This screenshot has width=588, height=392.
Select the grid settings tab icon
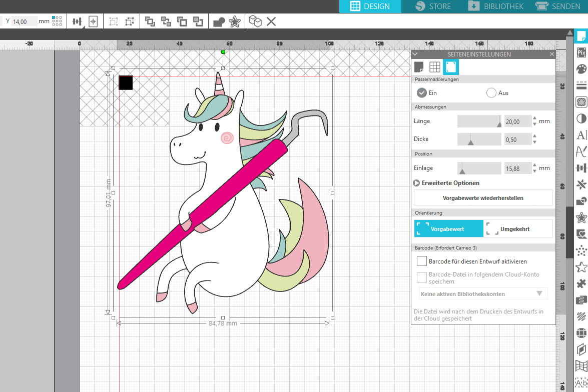(435, 67)
